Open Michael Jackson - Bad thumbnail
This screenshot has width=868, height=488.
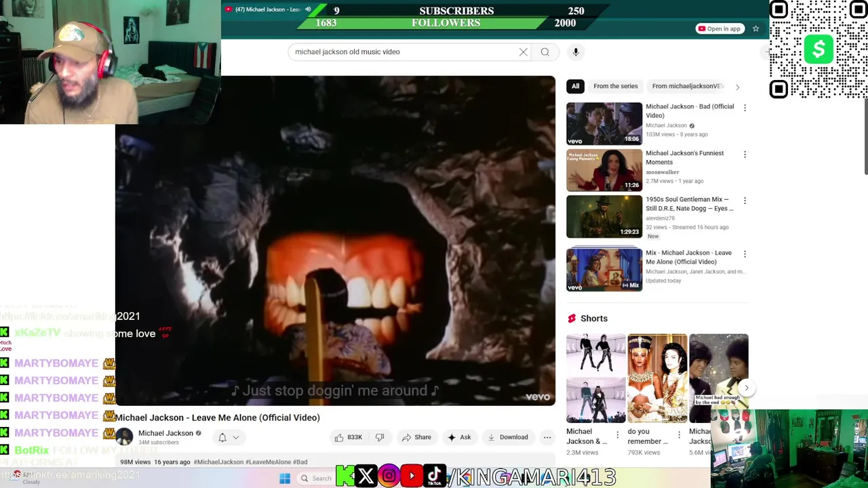604,123
